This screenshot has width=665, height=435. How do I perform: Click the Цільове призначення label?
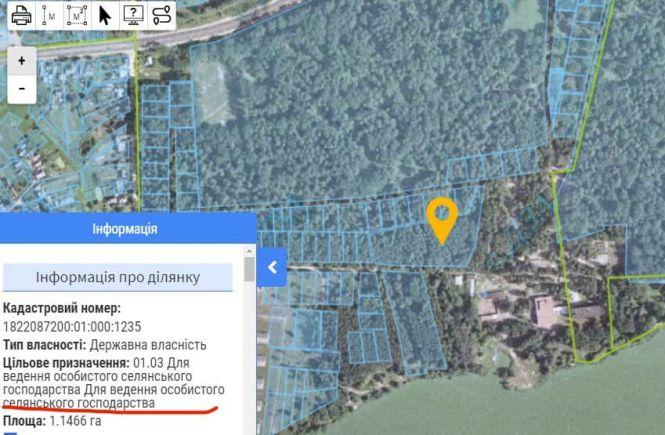(67, 363)
